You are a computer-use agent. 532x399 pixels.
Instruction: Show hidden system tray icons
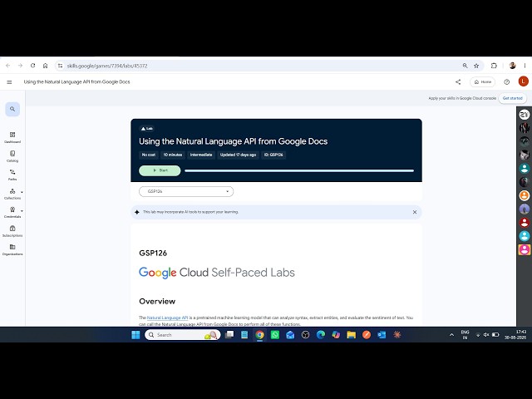point(451,335)
